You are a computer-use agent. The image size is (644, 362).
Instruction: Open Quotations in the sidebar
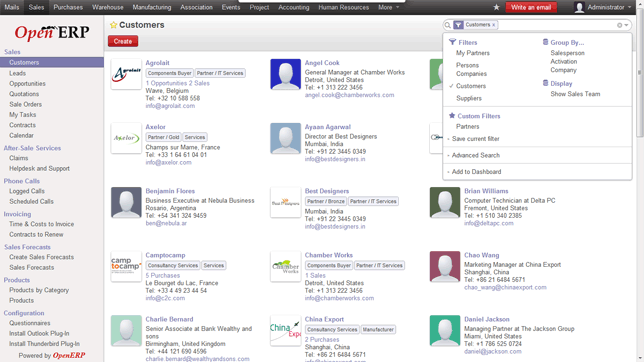click(x=24, y=94)
